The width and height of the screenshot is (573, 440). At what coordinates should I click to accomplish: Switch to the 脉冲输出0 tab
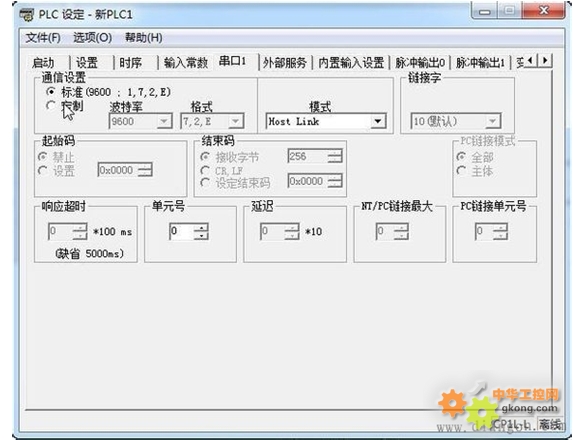(420, 62)
